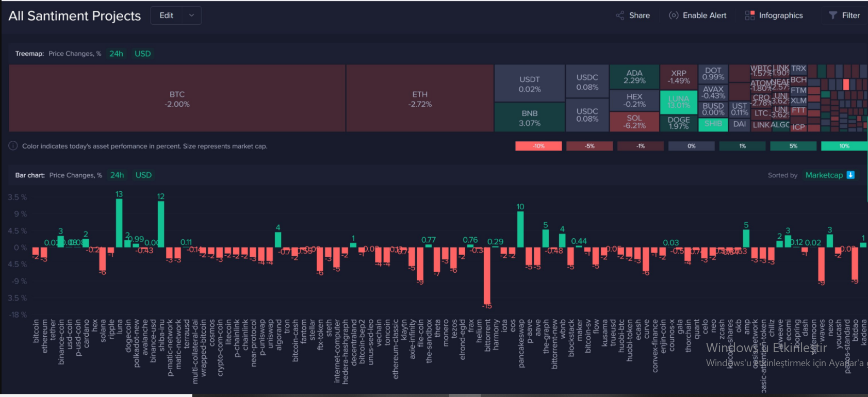Click the Share label
The width and height of the screenshot is (868, 397).
(640, 15)
